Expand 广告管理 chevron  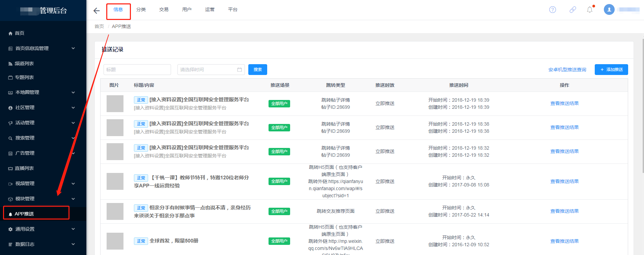pos(73,153)
